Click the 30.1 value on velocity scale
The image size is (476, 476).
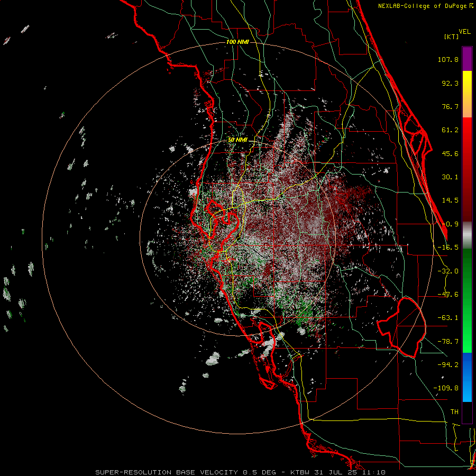[450, 177]
